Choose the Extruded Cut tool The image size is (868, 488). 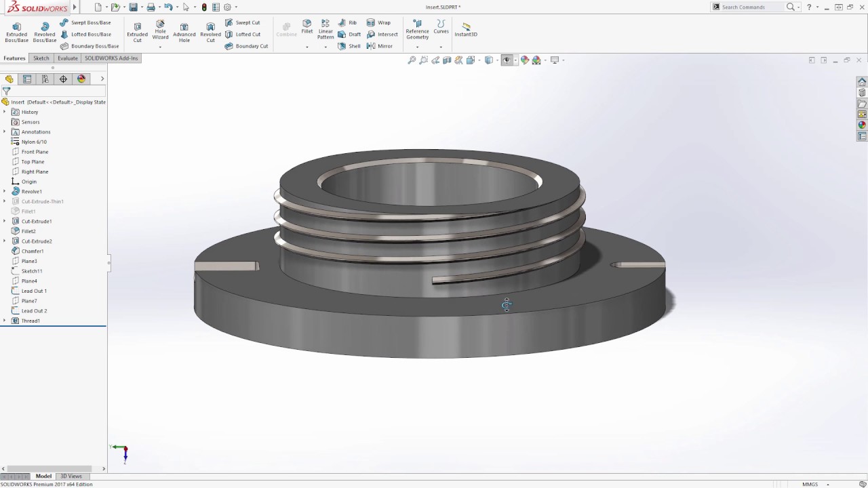(x=137, y=32)
